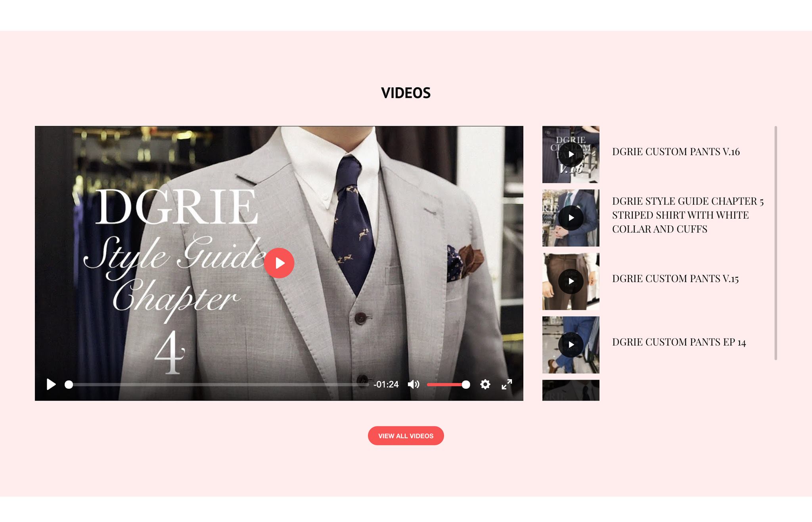Click the video progress bar scrubber
812x522 pixels.
click(x=69, y=384)
